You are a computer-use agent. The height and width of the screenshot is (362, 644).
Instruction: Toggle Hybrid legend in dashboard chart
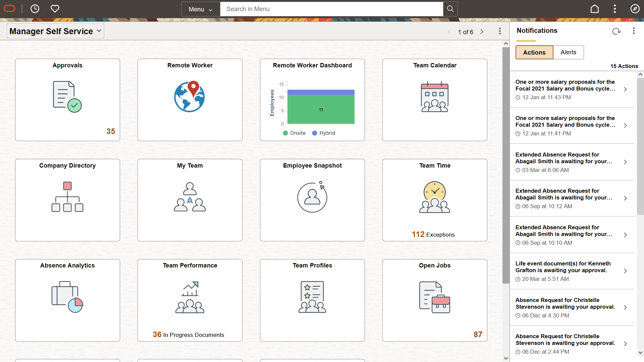point(324,133)
